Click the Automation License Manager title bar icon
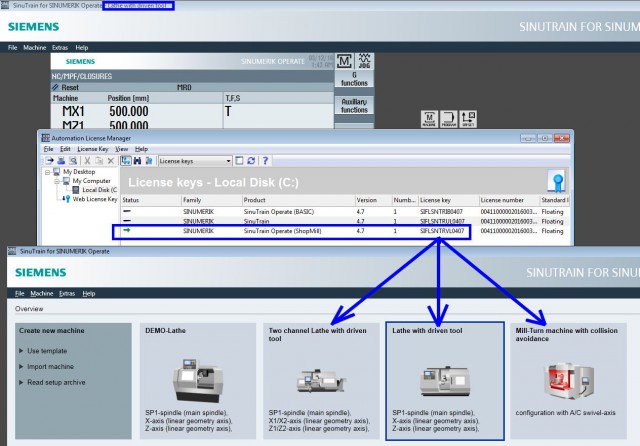The width and height of the screenshot is (640, 446). 45,138
